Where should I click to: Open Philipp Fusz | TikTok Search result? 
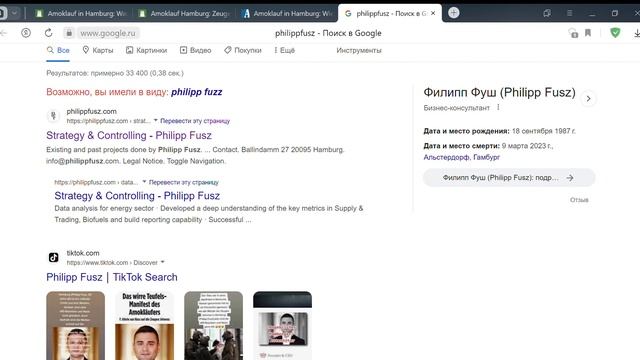pos(112,277)
